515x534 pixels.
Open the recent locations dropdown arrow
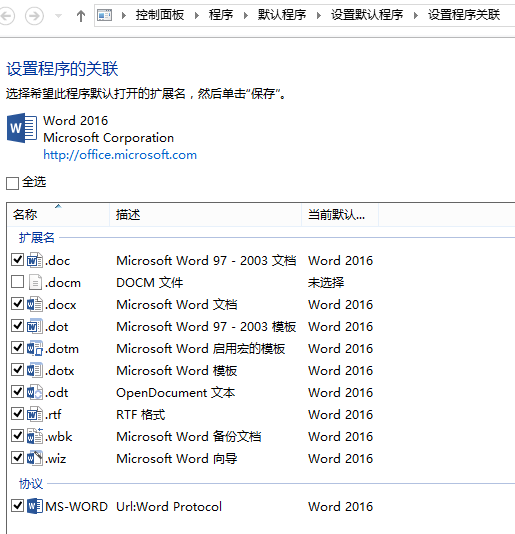pyautogui.click(x=59, y=16)
